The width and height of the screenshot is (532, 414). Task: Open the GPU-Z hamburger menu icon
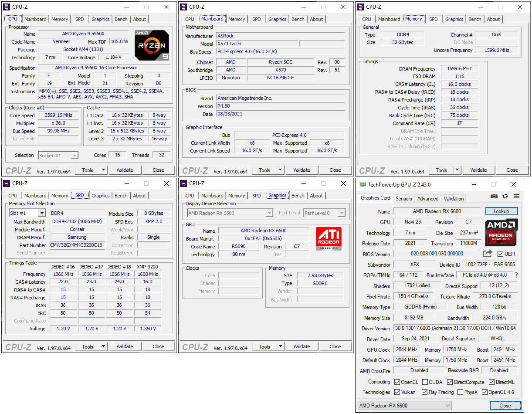(x=516, y=197)
